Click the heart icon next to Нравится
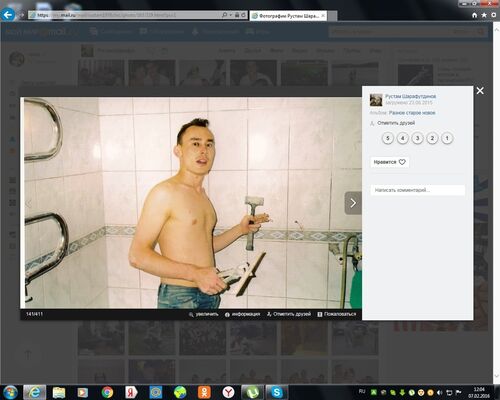The height and width of the screenshot is (400, 500). pos(402,162)
